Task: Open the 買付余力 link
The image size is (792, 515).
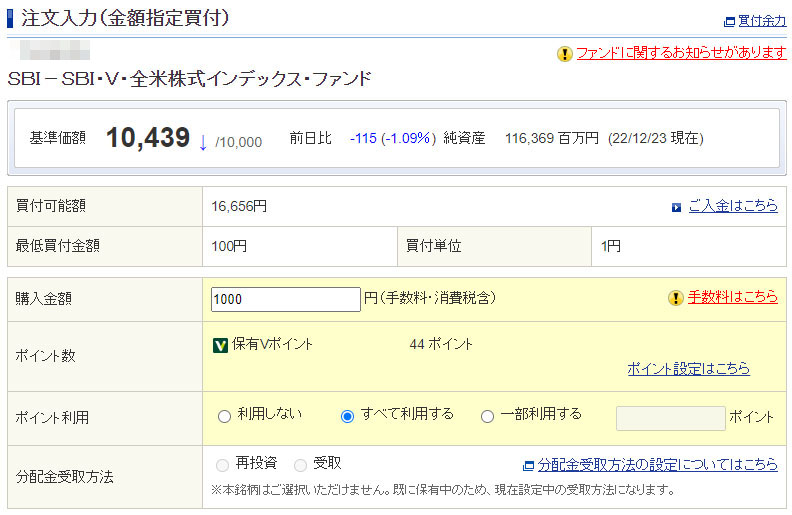Action: pos(761,21)
